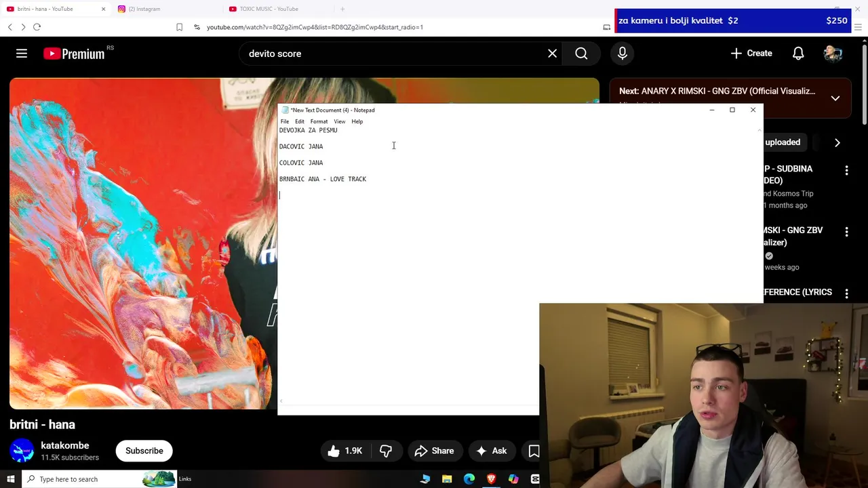Image resolution: width=868 pixels, height=488 pixels.
Task: Start voice search with the microphone
Action: (x=623, y=54)
